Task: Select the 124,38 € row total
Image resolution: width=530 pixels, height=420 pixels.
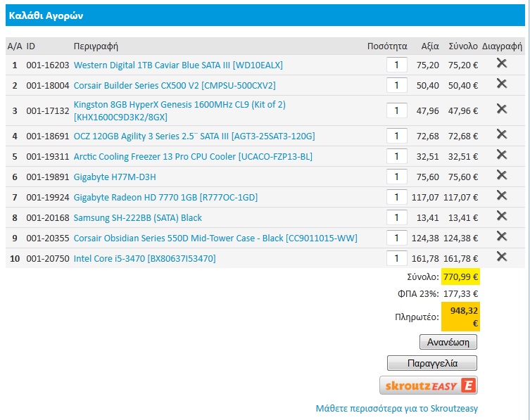Action: click(461, 238)
